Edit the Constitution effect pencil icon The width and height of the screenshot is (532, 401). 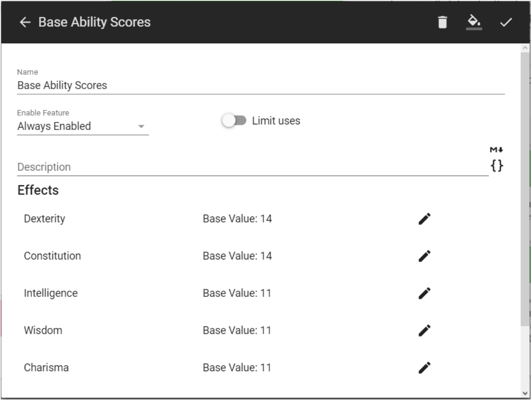[424, 256]
